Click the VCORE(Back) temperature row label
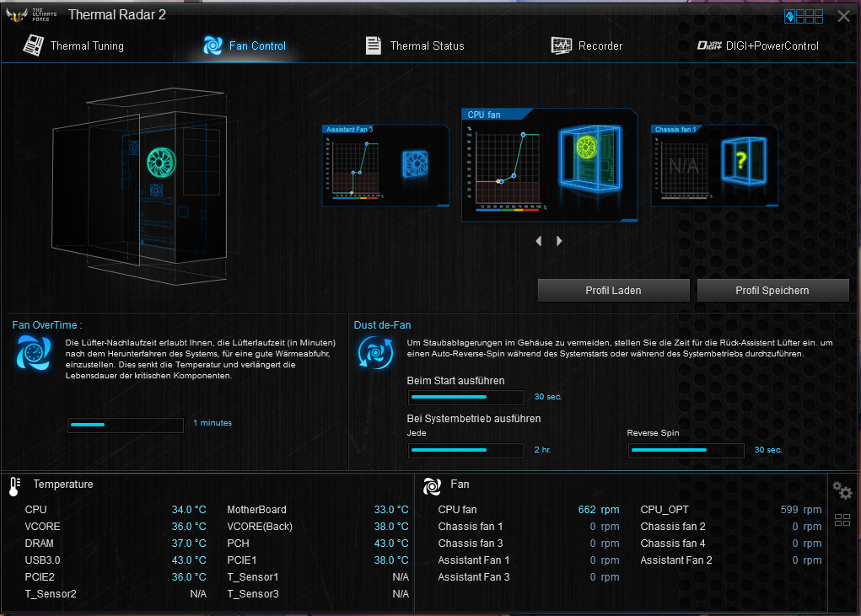861x616 pixels. (260, 527)
